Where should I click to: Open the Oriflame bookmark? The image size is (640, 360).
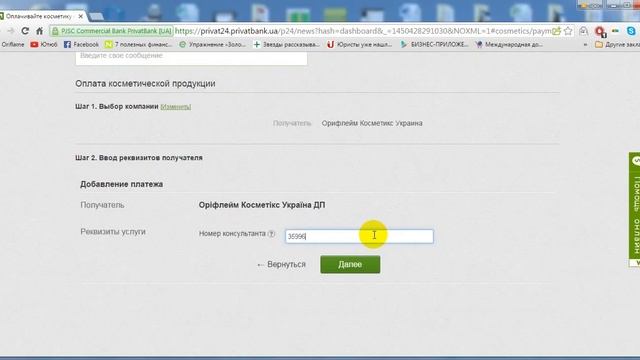pos(12,44)
